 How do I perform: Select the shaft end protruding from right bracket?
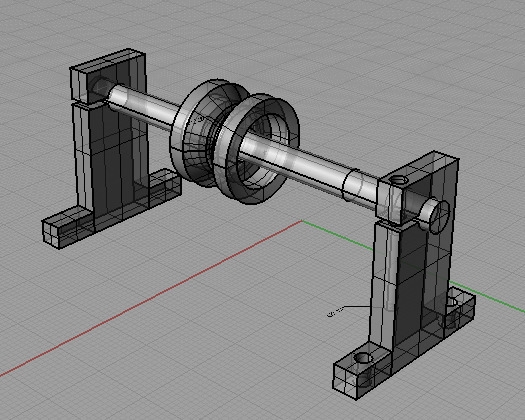click(x=434, y=215)
